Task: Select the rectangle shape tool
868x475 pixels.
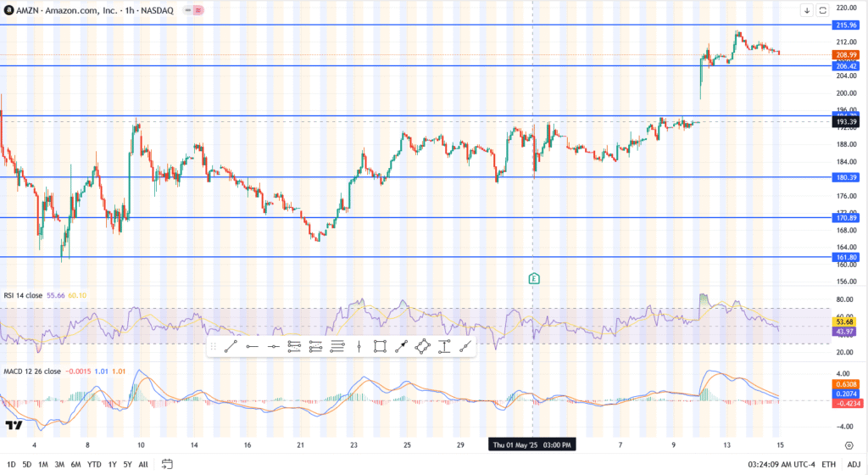Action: click(380, 346)
